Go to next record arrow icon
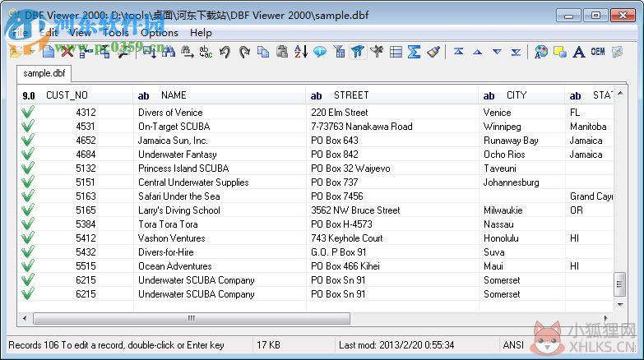The height and width of the screenshot is (360, 644). tap(497, 52)
